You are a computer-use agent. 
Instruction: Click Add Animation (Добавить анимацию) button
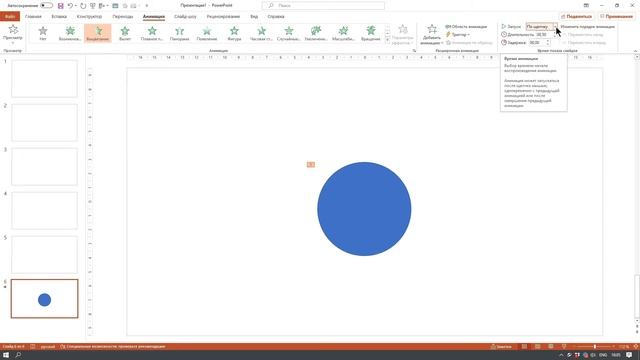432,35
